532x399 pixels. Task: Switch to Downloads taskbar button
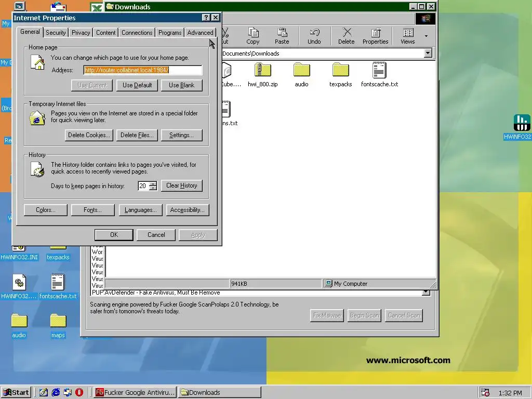click(x=220, y=393)
